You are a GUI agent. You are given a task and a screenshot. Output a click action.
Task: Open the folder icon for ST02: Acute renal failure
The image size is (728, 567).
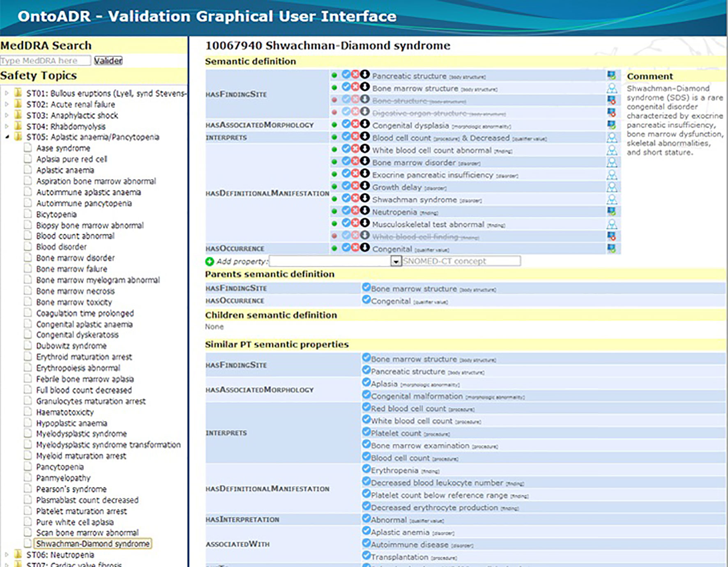18,104
